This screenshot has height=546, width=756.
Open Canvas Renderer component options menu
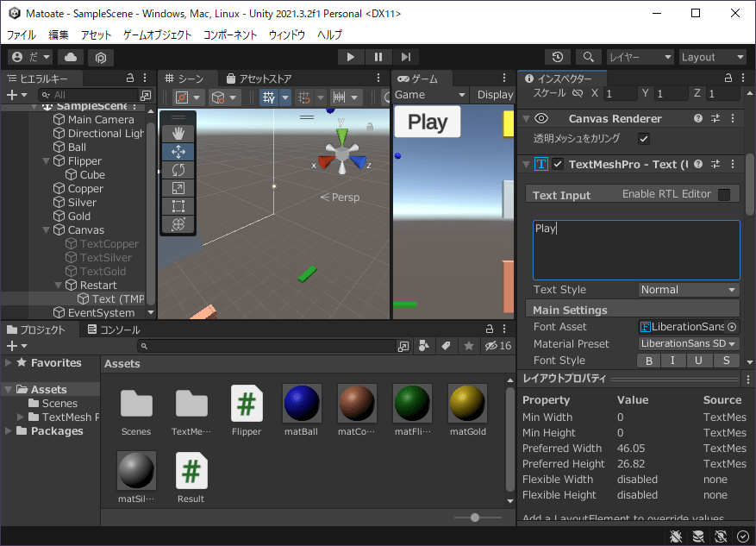tap(733, 118)
